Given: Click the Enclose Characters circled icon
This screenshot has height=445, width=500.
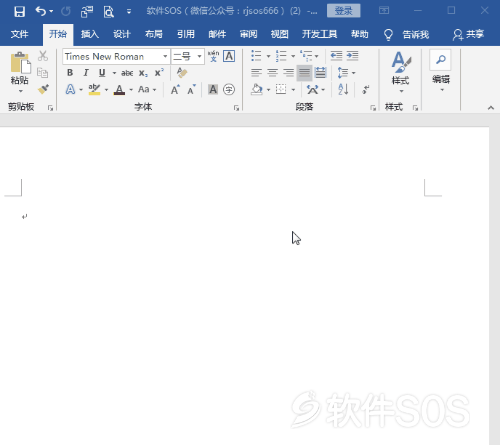Looking at the screenshot, I should pyautogui.click(x=229, y=89).
